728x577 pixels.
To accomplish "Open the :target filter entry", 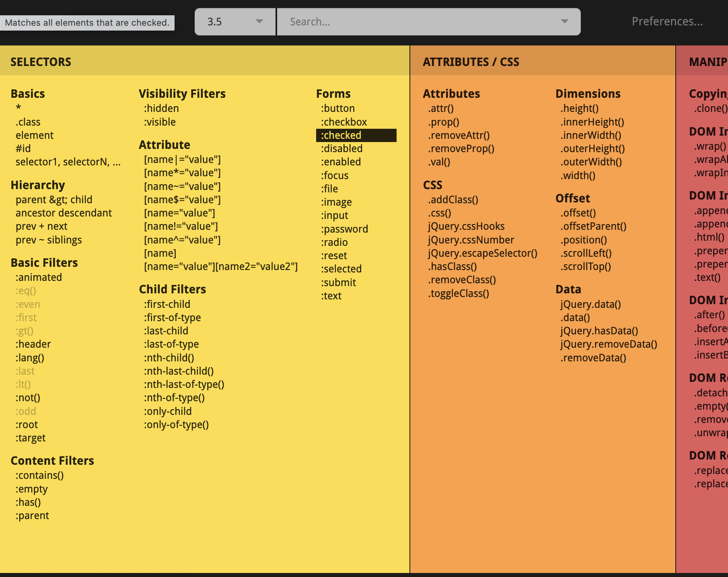I will [31, 438].
